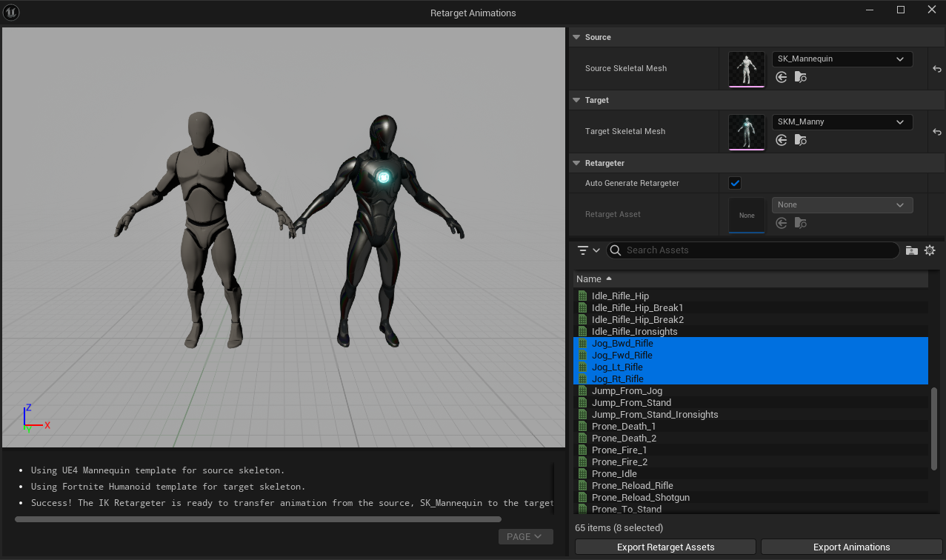Select Prone_Fire_2 animation
The width and height of the screenshot is (946, 560).
click(750, 462)
